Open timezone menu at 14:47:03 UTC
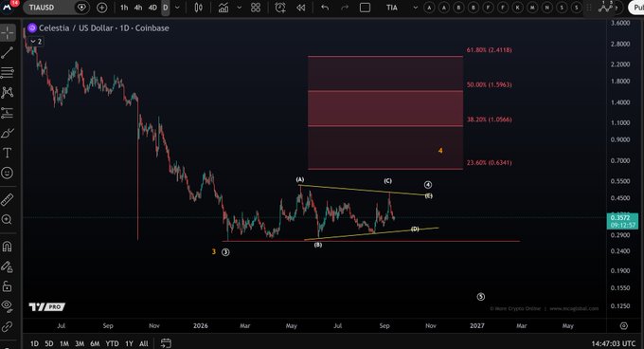644x349 pixels. pos(613,343)
